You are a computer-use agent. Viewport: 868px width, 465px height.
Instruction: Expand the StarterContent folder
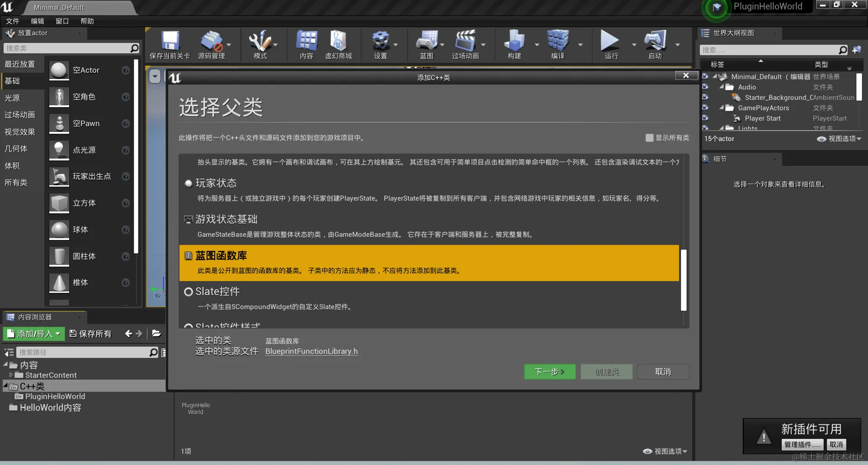[x=11, y=375]
